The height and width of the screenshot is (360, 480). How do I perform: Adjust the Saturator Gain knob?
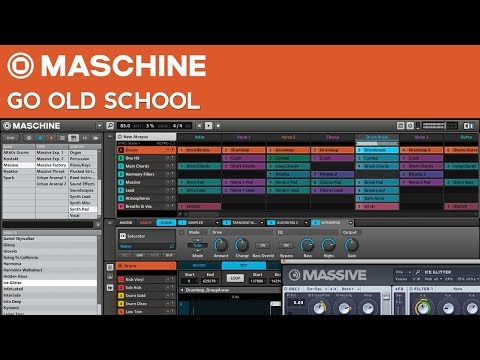(x=351, y=245)
